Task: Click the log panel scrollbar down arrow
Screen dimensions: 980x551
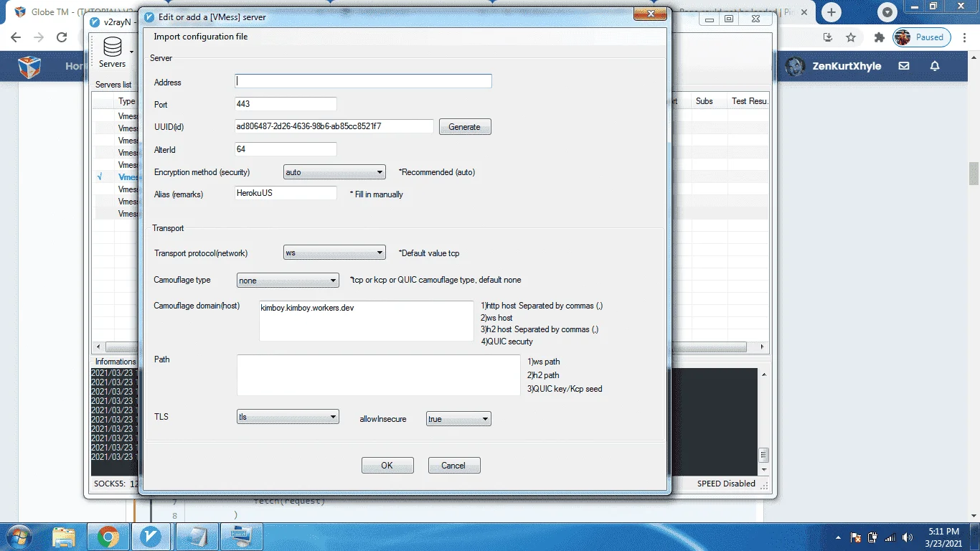Action: (764, 469)
